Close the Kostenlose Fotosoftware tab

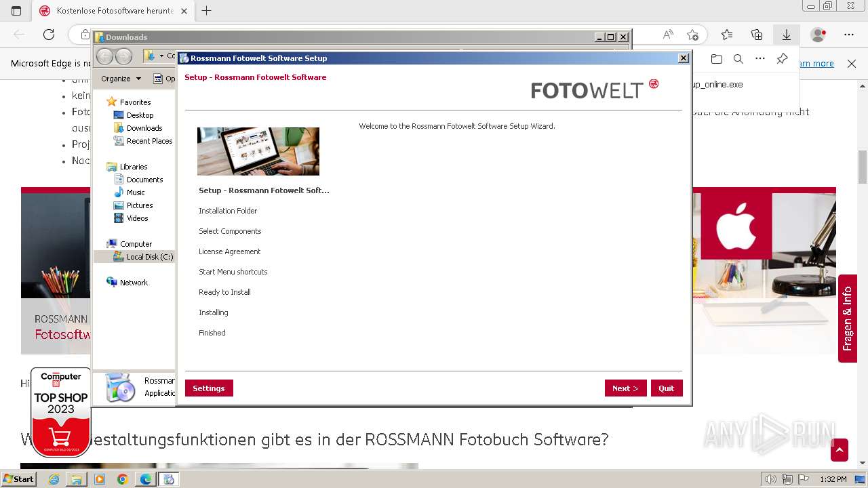(185, 11)
